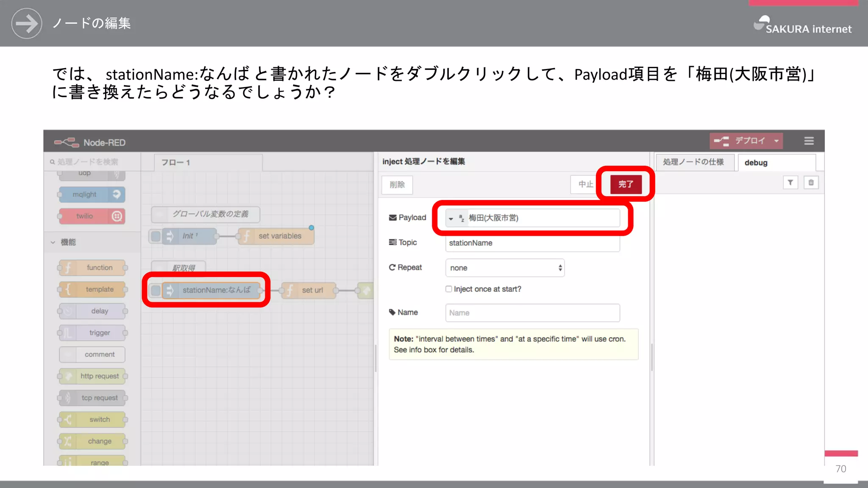This screenshot has height=488, width=868.
Task: Select the twilio node in palette
Action: coord(92,216)
